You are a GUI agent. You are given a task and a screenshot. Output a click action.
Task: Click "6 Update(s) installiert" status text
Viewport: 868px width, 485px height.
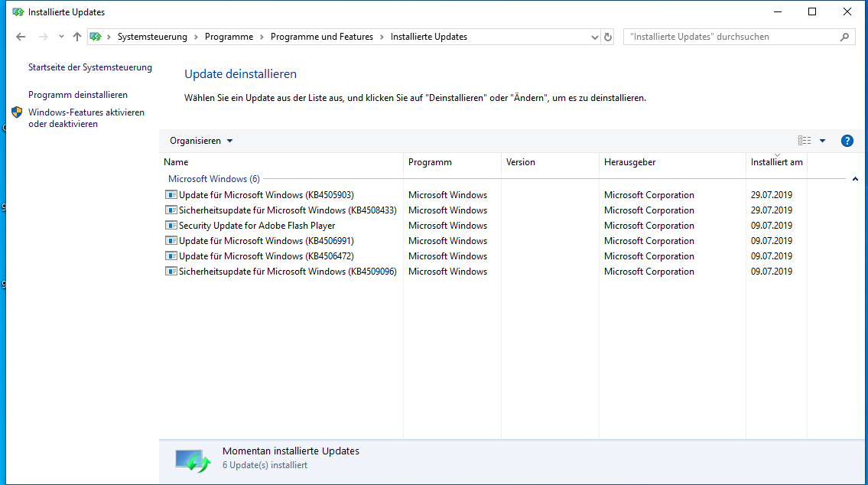pos(265,465)
